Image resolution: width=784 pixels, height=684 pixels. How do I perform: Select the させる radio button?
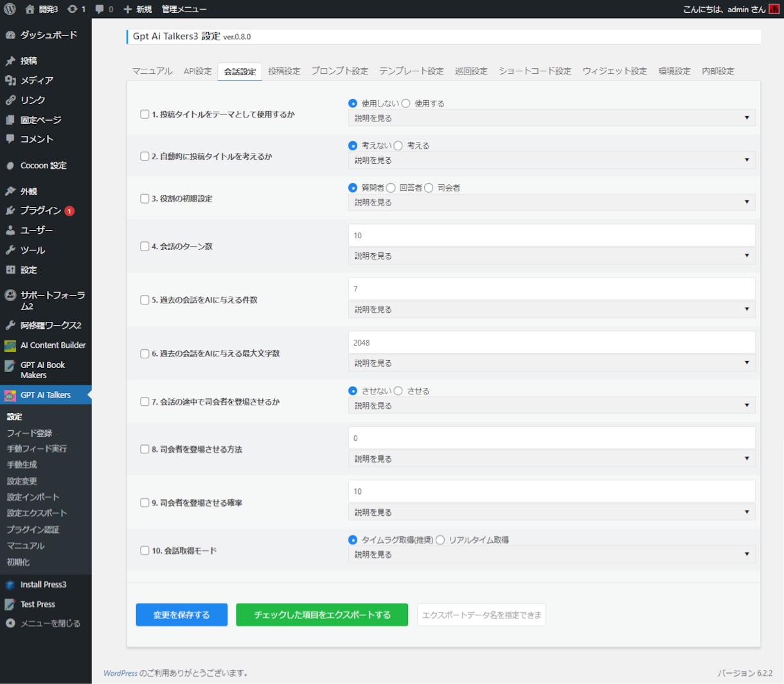point(398,391)
